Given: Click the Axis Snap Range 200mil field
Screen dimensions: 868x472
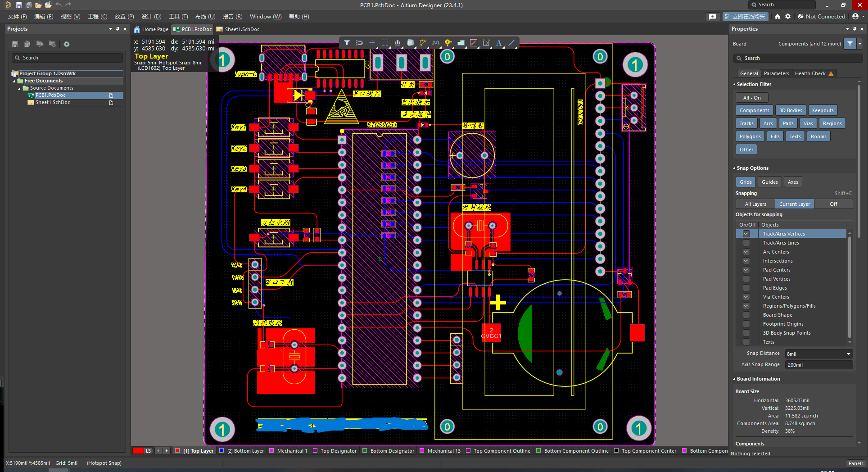Looking at the screenshot, I should (819, 365).
